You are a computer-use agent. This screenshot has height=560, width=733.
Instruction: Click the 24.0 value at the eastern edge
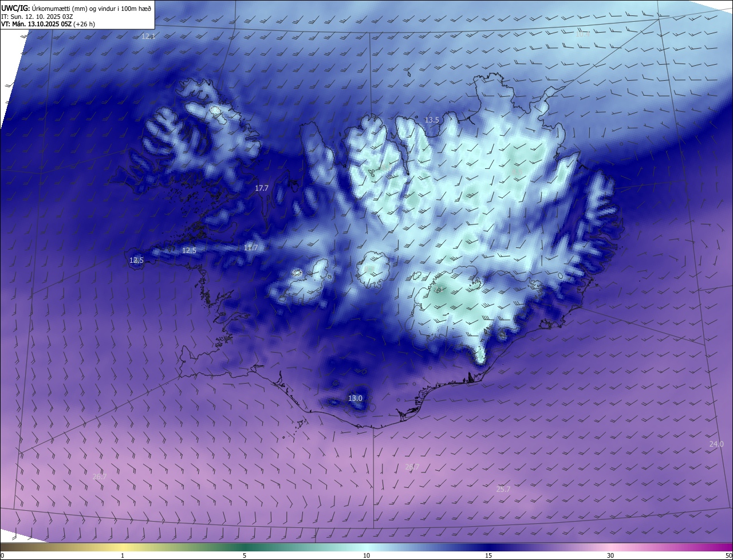click(716, 444)
